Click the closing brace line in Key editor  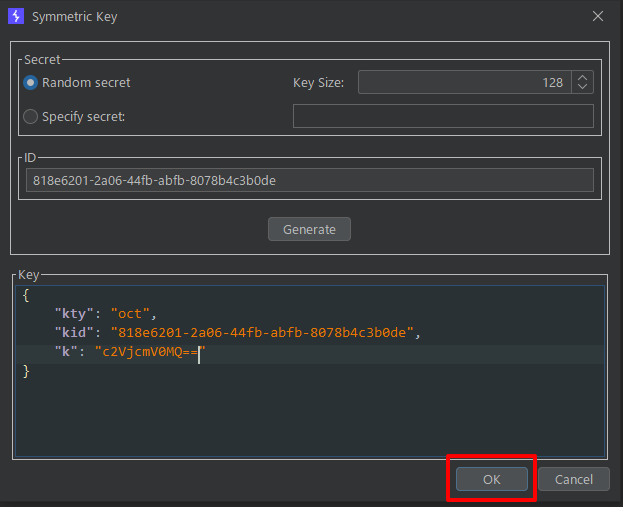[x=26, y=371]
